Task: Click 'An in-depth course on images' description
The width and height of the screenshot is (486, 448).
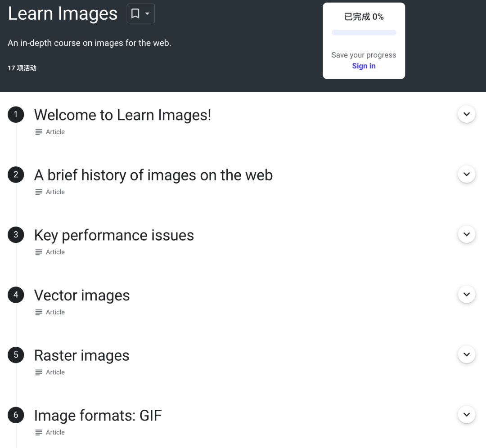Action: 89,43
